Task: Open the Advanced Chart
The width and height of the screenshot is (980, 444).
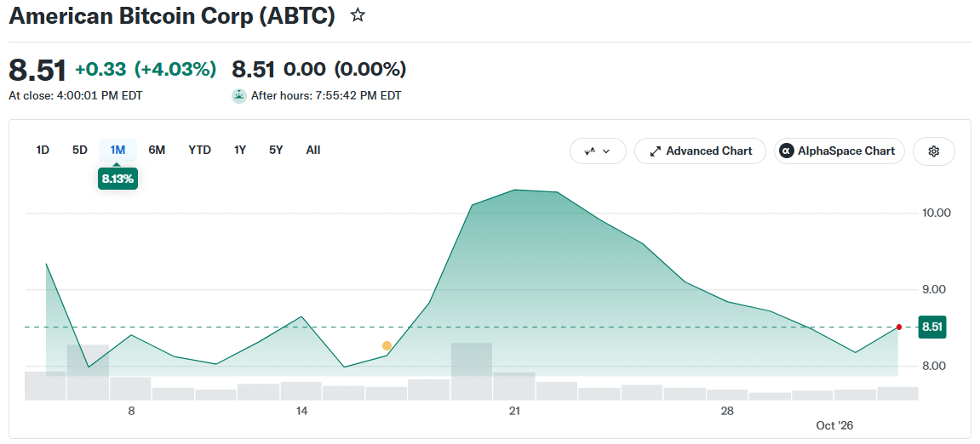Action: (x=700, y=151)
